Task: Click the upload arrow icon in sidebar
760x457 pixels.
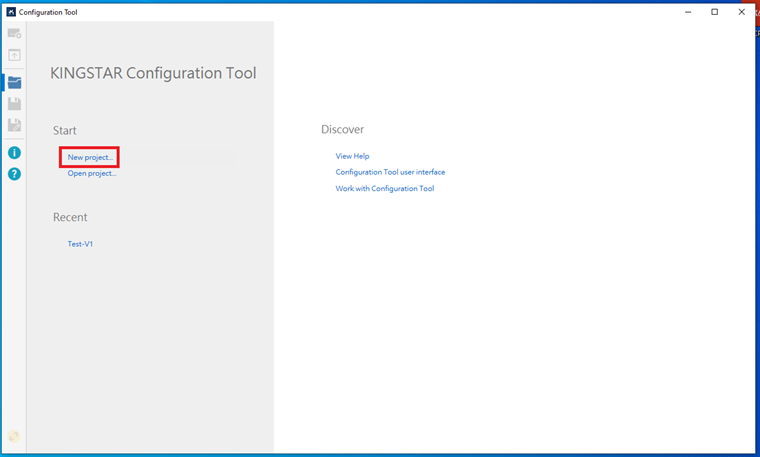Action: pos(14,55)
